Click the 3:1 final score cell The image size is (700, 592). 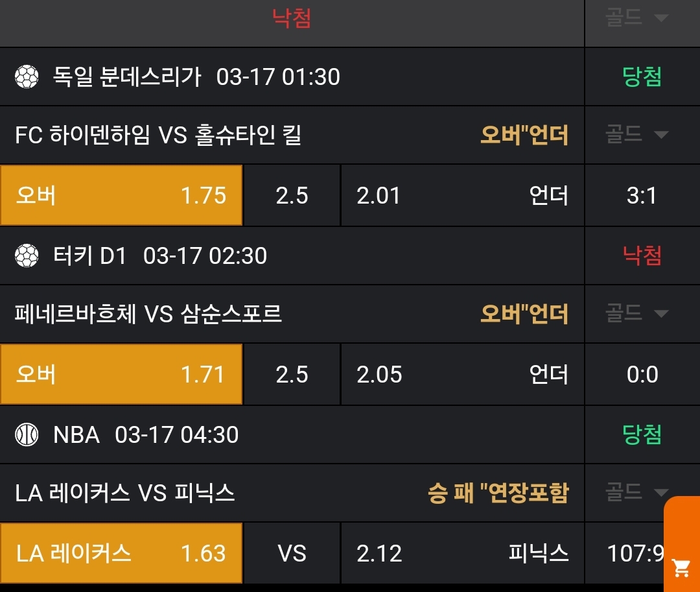click(642, 196)
